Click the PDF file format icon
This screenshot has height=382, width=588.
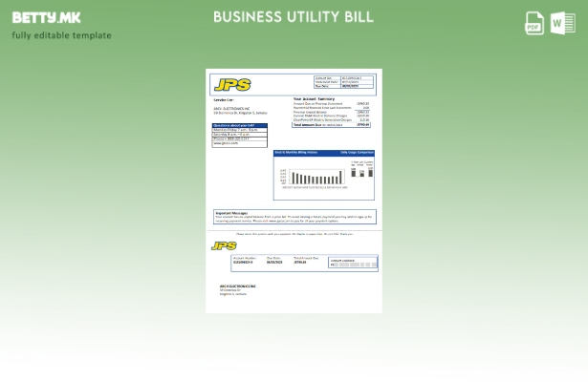534,24
